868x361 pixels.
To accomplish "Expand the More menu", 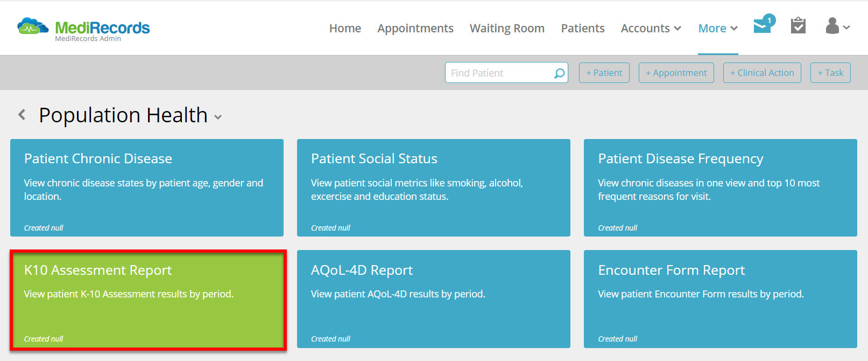I will (x=717, y=28).
